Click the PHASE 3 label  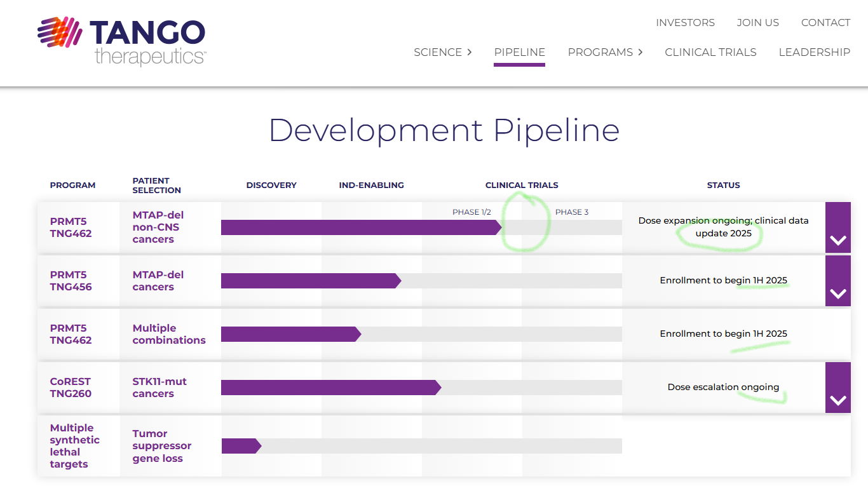click(572, 212)
